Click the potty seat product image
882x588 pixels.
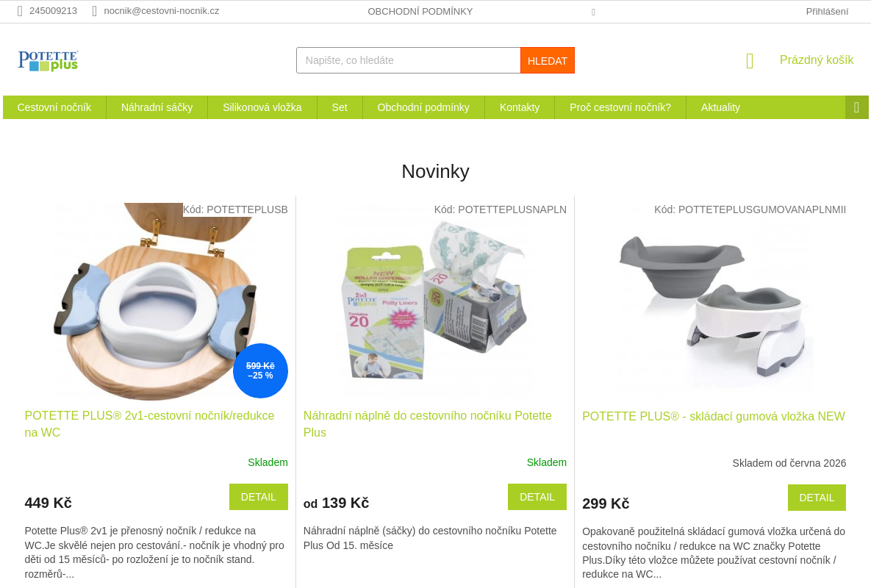[x=156, y=301]
